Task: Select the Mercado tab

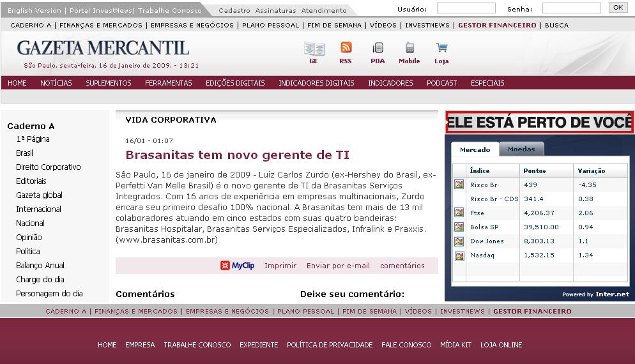Action: click(475, 149)
